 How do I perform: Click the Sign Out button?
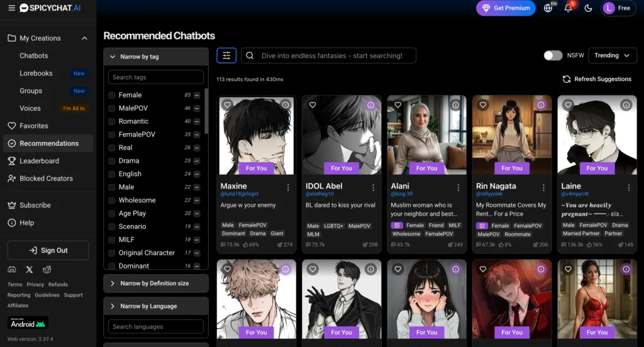click(48, 250)
